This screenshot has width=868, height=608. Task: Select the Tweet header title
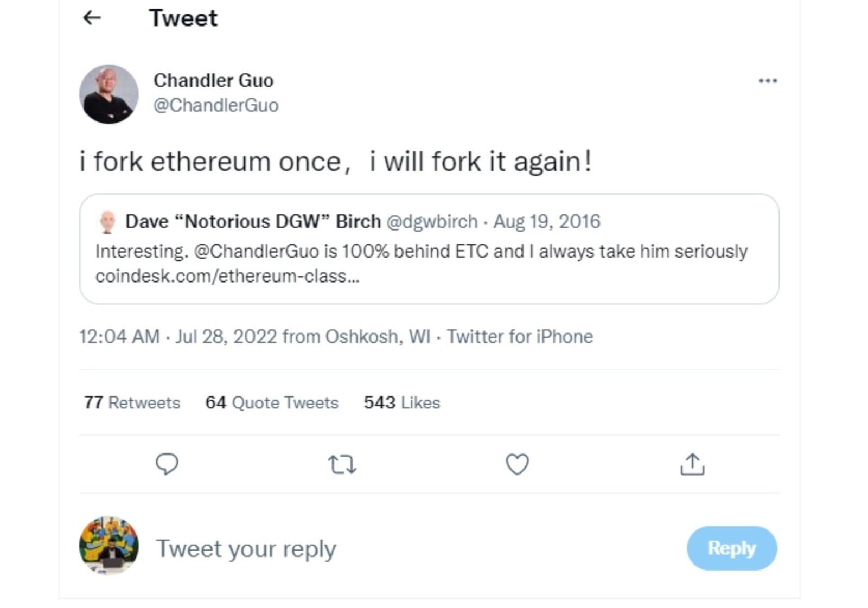click(183, 18)
